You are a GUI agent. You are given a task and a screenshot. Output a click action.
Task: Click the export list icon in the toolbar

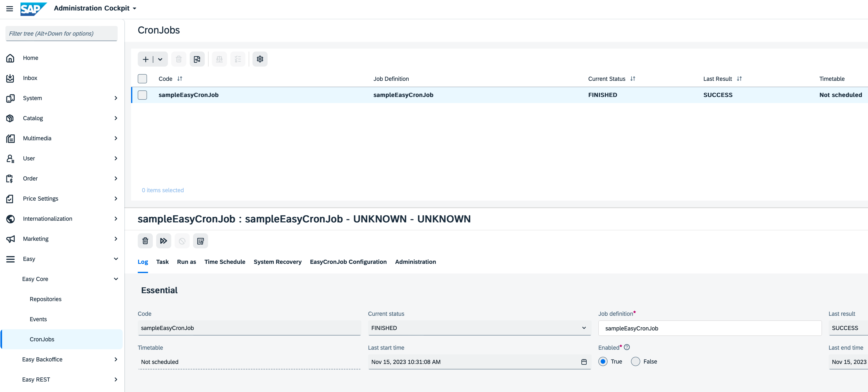[x=197, y=59]
